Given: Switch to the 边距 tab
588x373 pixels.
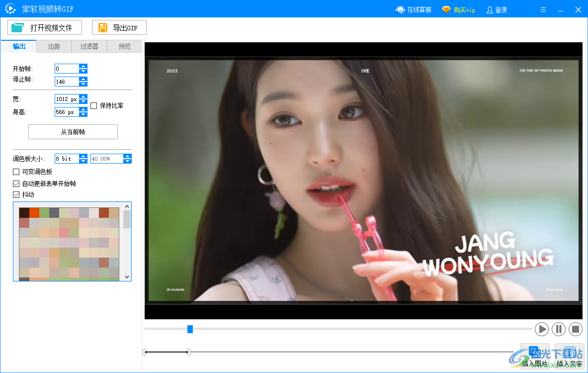Looking at the screenshot, I should point(54,46).
